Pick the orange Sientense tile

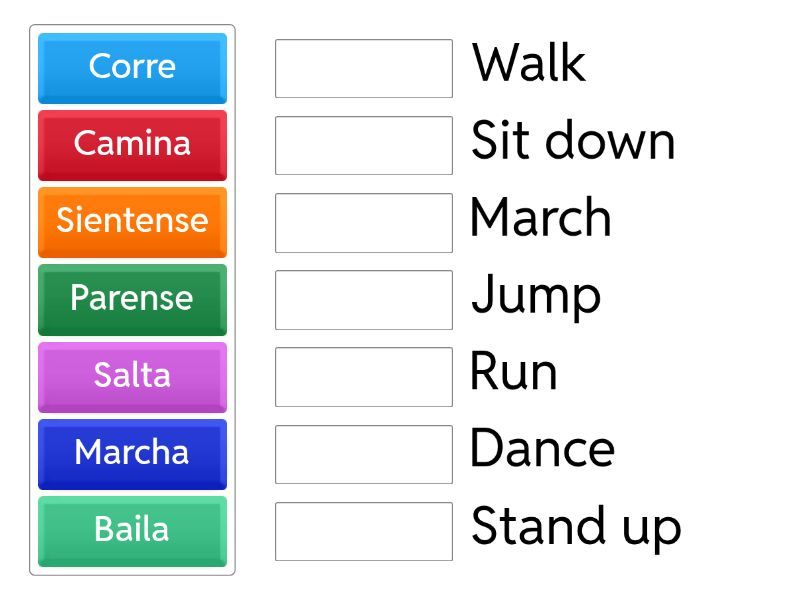(132, 221)
